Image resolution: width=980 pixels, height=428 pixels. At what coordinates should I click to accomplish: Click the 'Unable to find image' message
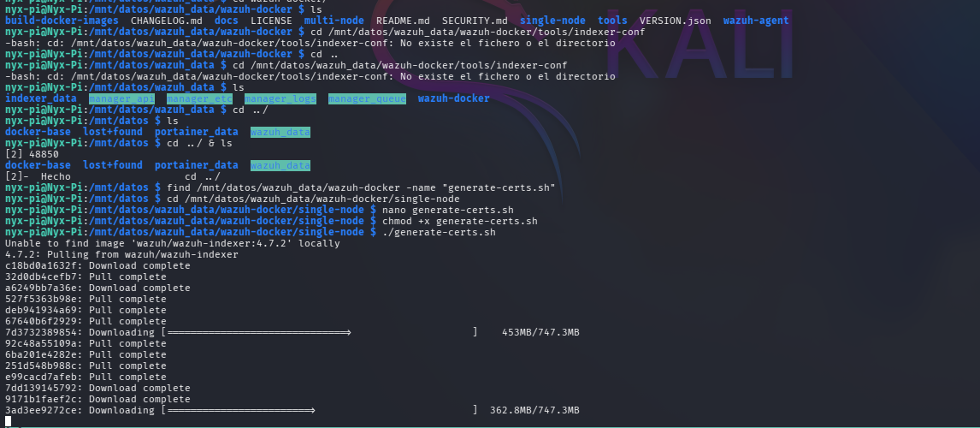coord(173,243)
